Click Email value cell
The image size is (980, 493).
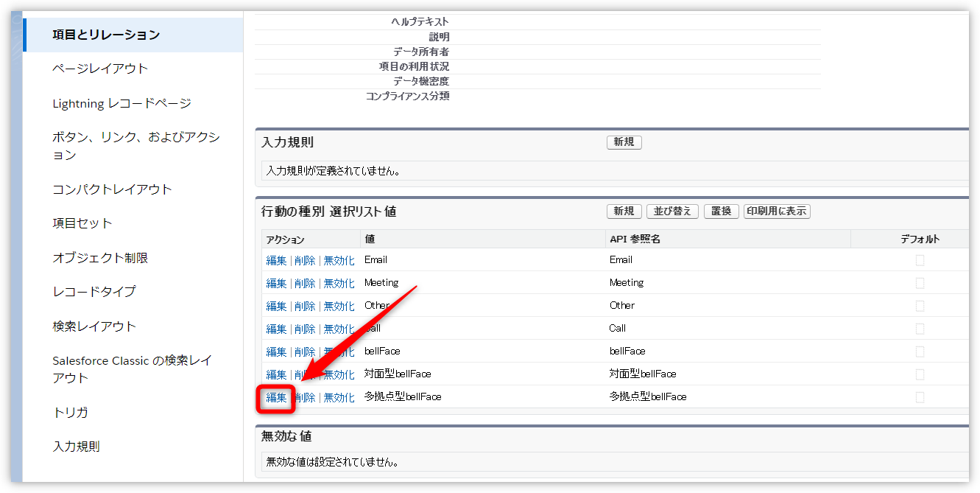point(376,260)
